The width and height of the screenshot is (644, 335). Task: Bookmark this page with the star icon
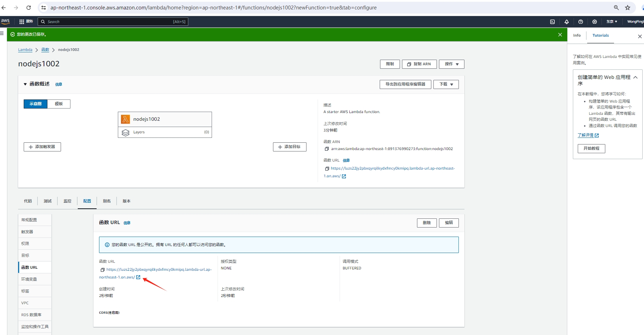pyautogui.click(x=628, y=8)
